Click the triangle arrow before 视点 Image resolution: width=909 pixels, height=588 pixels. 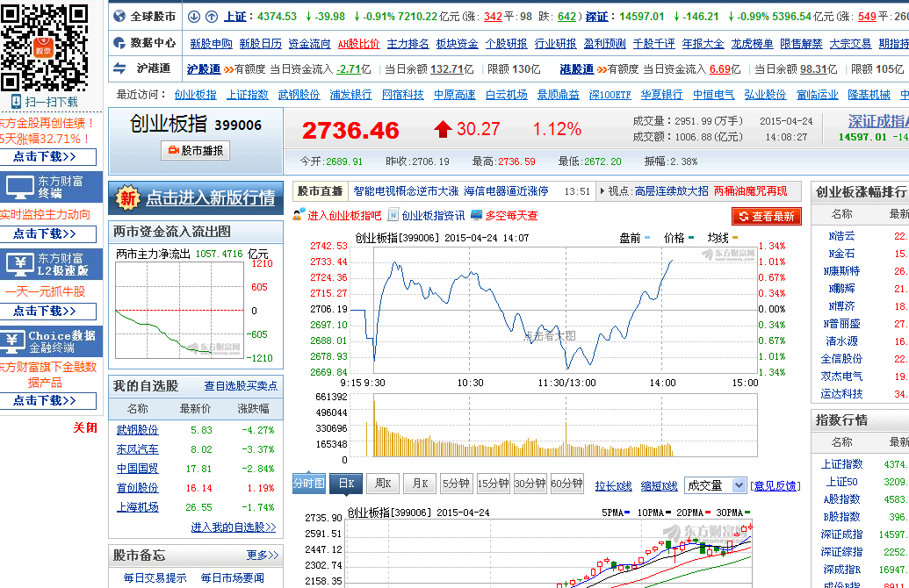pos(602,190)
